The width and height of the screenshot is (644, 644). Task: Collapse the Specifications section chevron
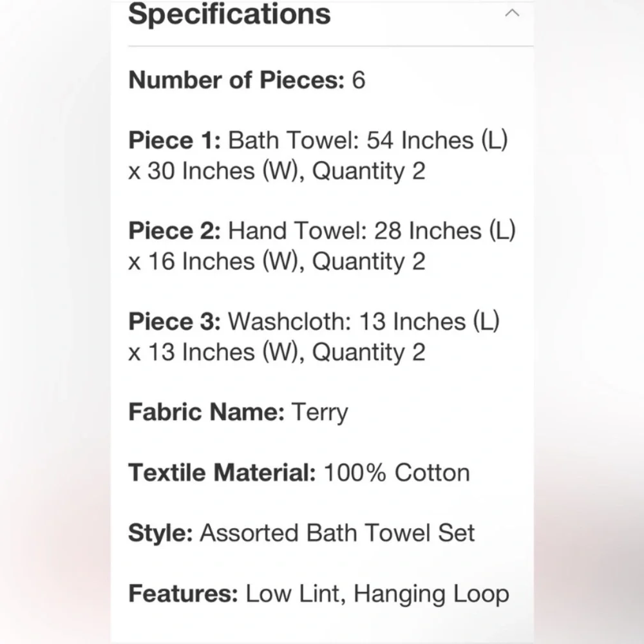[x=512, y=14]
